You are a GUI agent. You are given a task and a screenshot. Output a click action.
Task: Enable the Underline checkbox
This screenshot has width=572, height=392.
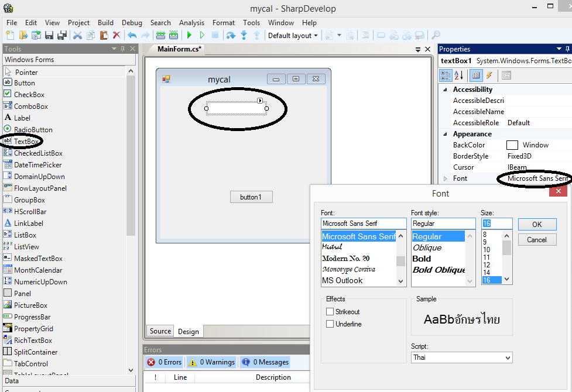[x=330, y=324]
